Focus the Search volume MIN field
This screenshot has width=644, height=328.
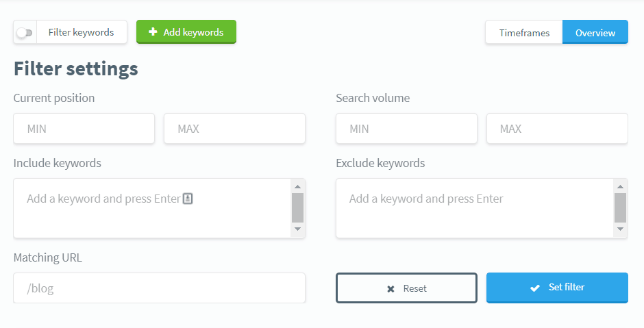(406, 129)
